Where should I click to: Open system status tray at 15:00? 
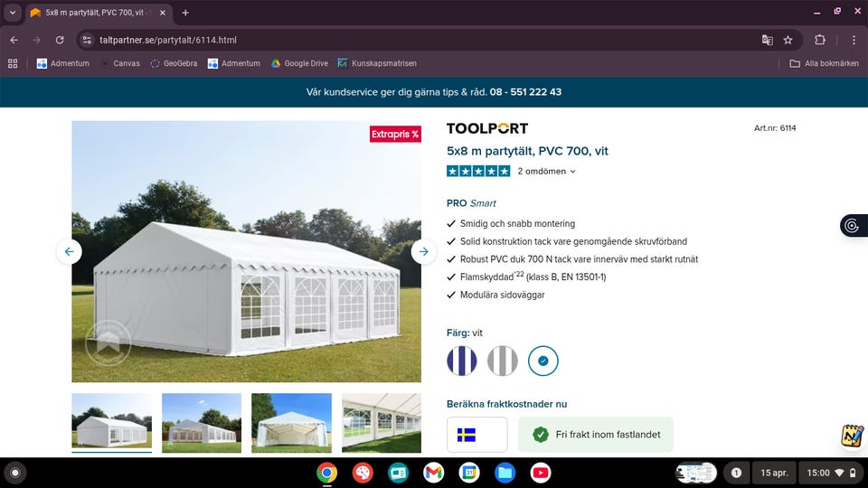(x=832, y=473)
